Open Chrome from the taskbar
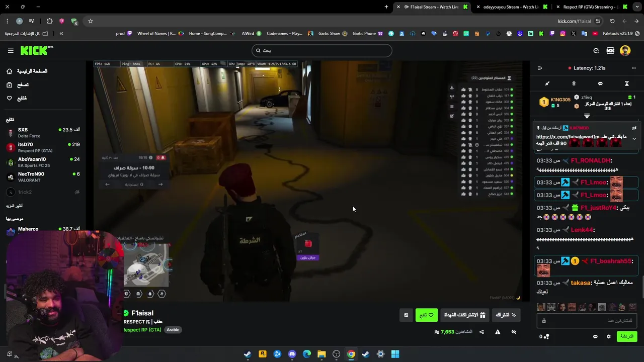This screenshot has height=362, width=644. [x=351, y=354]
